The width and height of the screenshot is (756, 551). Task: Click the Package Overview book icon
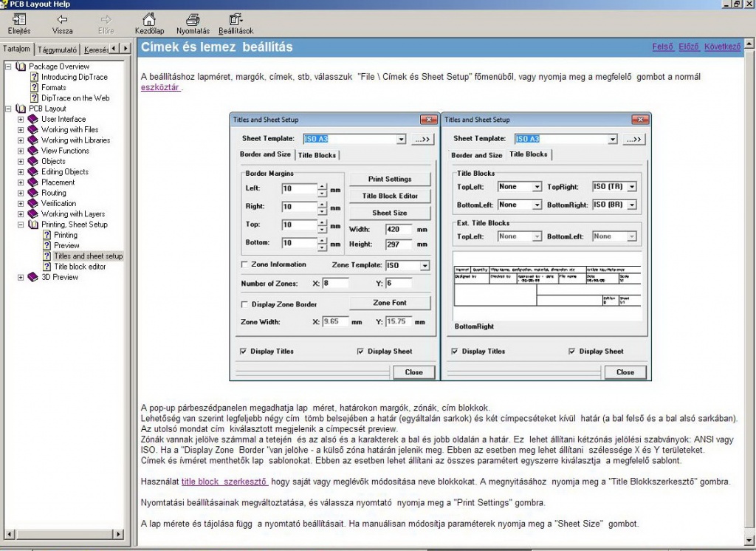(21, 66)
